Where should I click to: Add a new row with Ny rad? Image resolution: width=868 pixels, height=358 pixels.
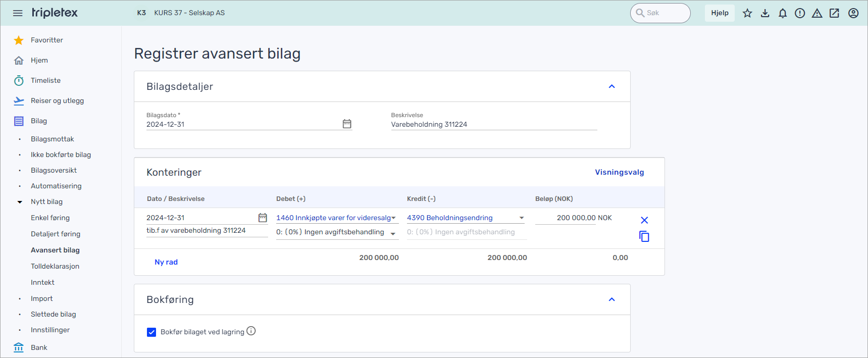(x=166, y=262)
